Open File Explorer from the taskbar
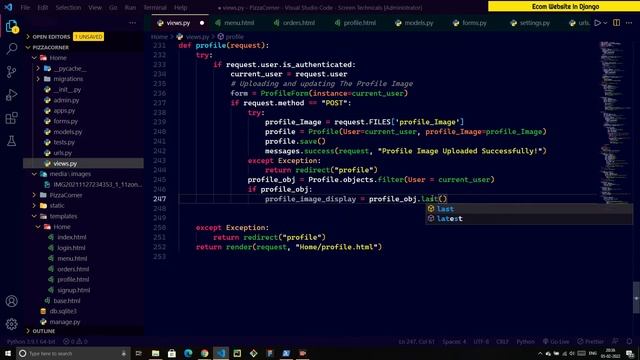This screenshot has width=640, height=360. click(156, 353)
